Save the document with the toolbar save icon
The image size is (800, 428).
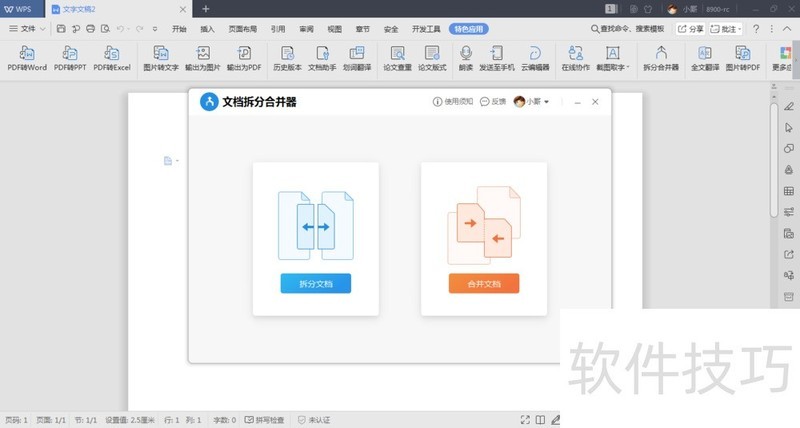61,29
